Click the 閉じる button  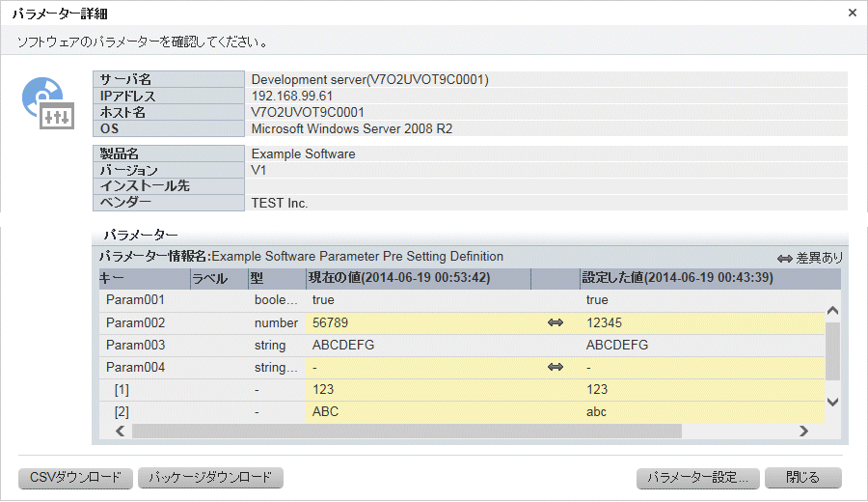(x=803, y=478)
